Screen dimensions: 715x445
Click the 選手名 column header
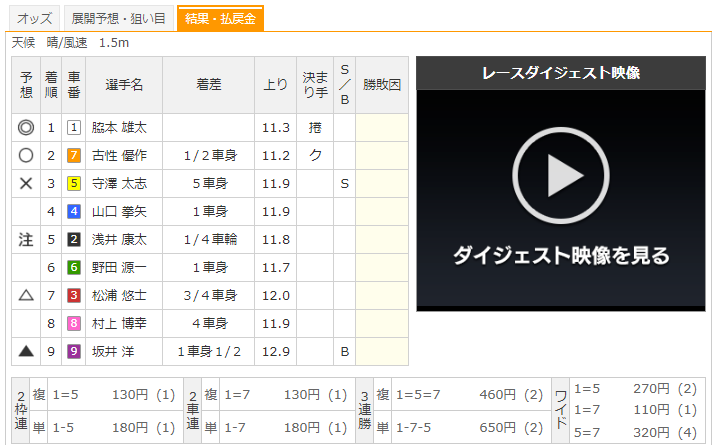124,85
